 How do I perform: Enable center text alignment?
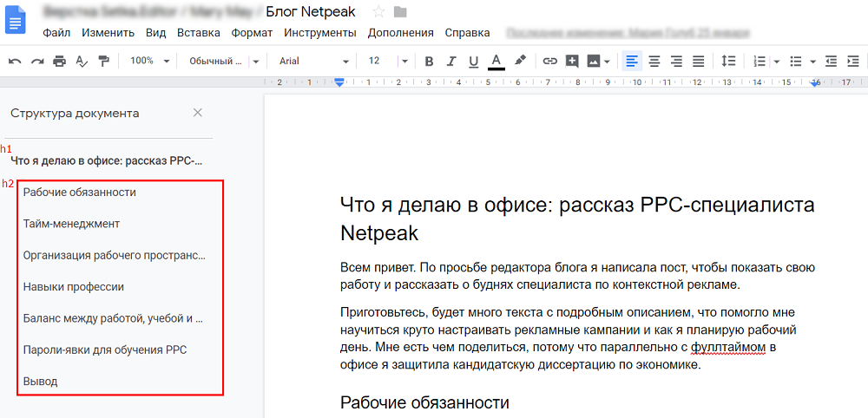pyautogui.click(x=654, y=62)
